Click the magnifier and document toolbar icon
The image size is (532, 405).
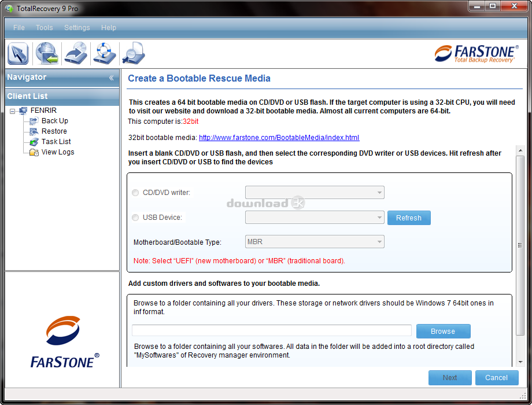tap(133, 54)
